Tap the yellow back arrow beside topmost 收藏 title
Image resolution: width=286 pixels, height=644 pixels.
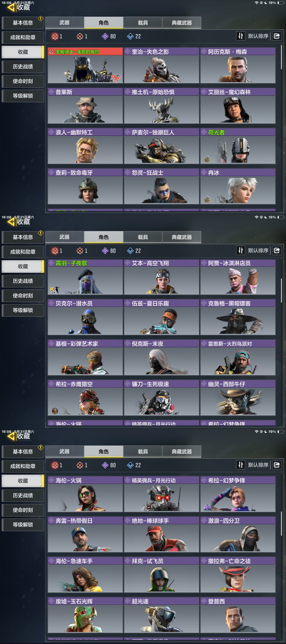click(x=11, y=7)
